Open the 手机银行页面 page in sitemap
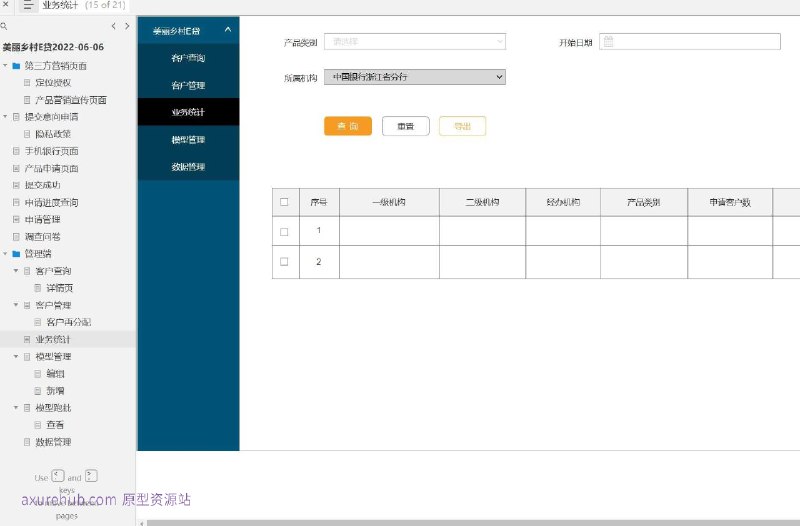 52,151
